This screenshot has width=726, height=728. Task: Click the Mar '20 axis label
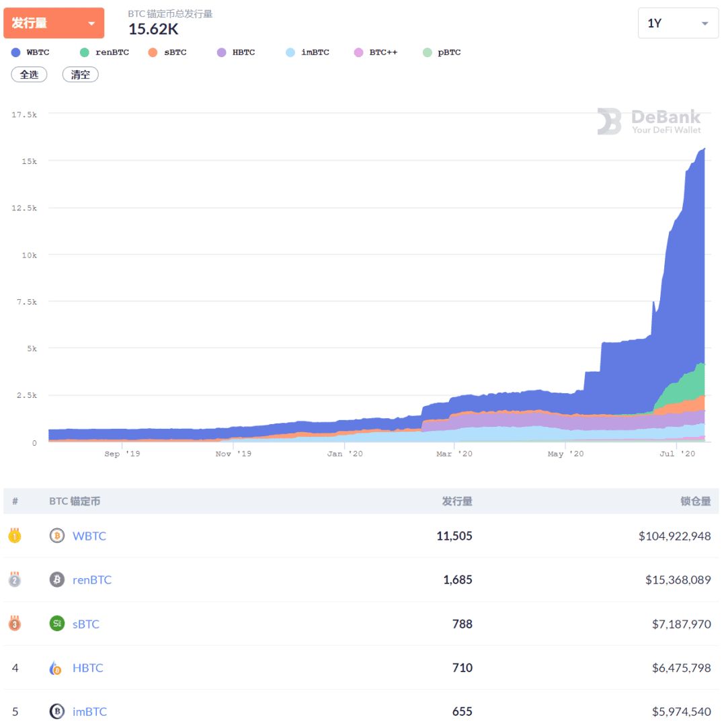pos(454,454)
